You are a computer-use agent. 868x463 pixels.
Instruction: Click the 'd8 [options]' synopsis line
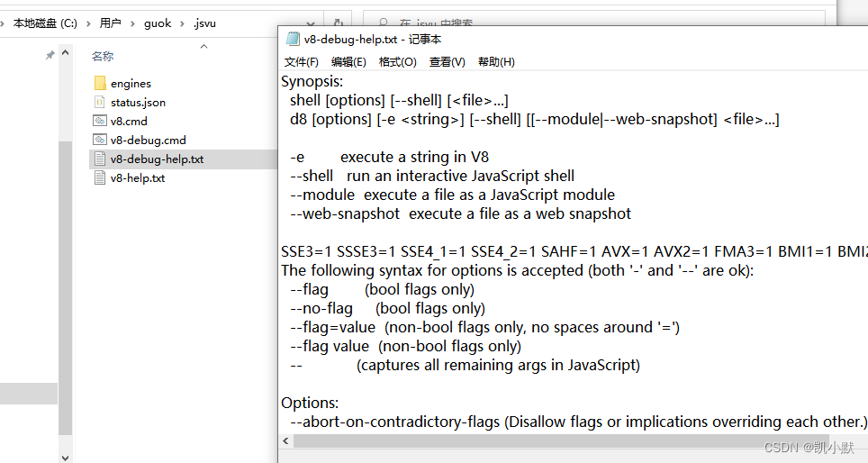tap(534, 119)
